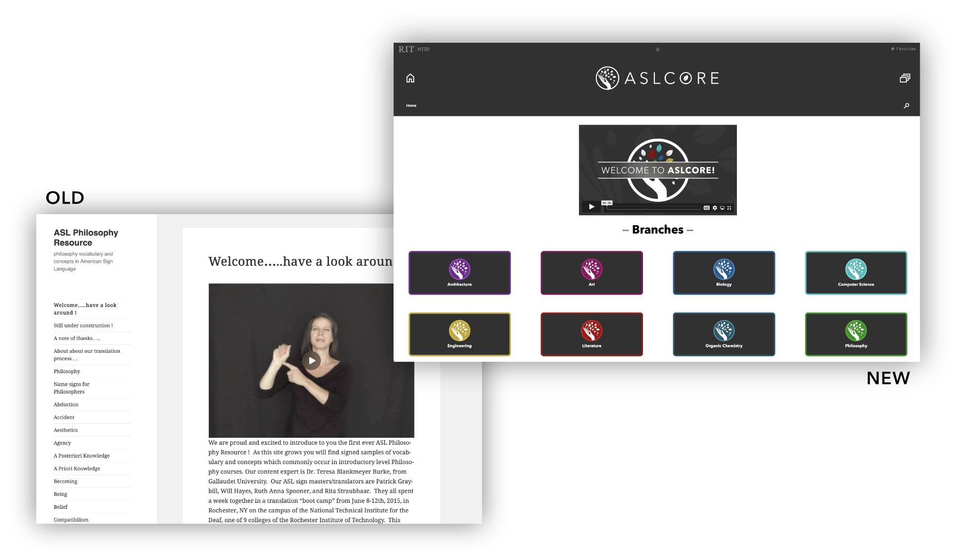Play the signing video on the old site
The image size is (963, 560).
[312, 361]
